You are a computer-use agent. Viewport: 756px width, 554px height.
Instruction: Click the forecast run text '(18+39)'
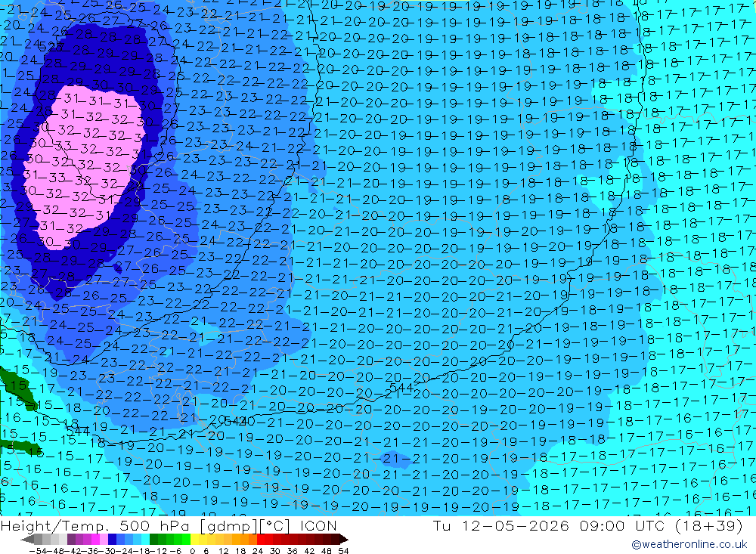coord(709,525)
